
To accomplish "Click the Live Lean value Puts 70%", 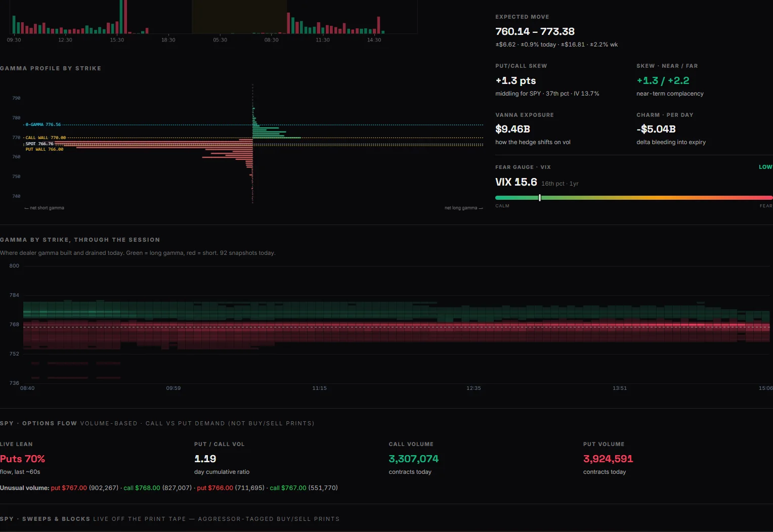I will [x=23, y=459].
